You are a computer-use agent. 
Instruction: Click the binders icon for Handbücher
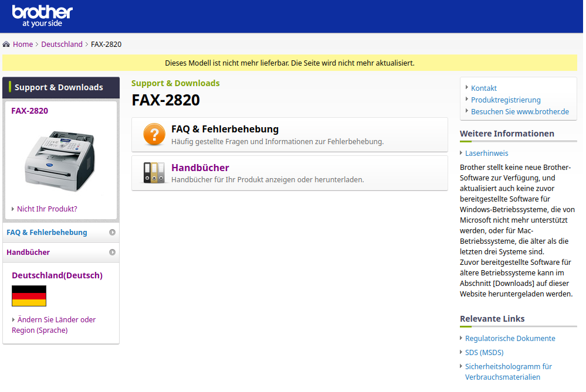(x=154, y=173)
